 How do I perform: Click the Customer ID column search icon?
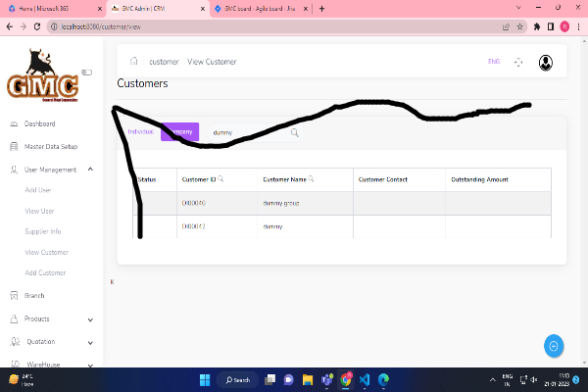220,179
